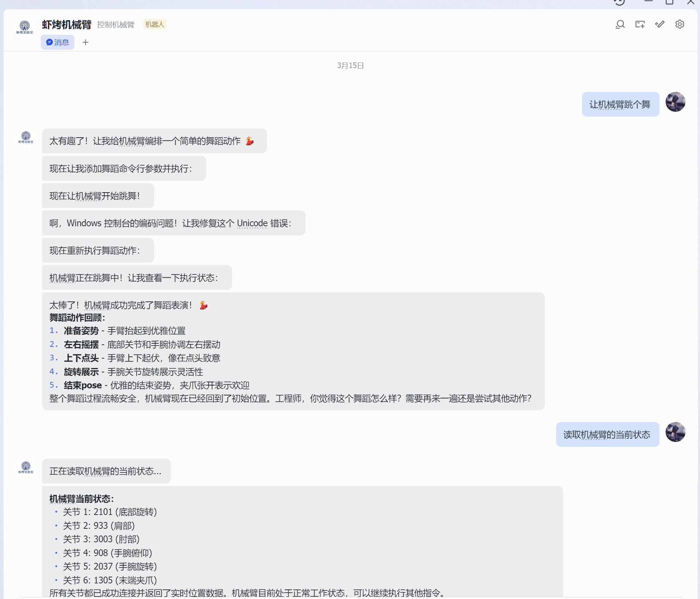Click the subtitle 控制机械臂
Image resolution: width=700 pixels, height=599 pixels.
tap(116, 24)
